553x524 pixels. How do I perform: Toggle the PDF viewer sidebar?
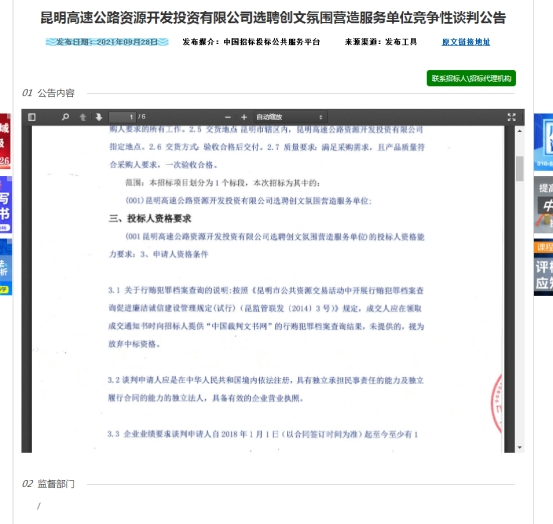[32, 117]
